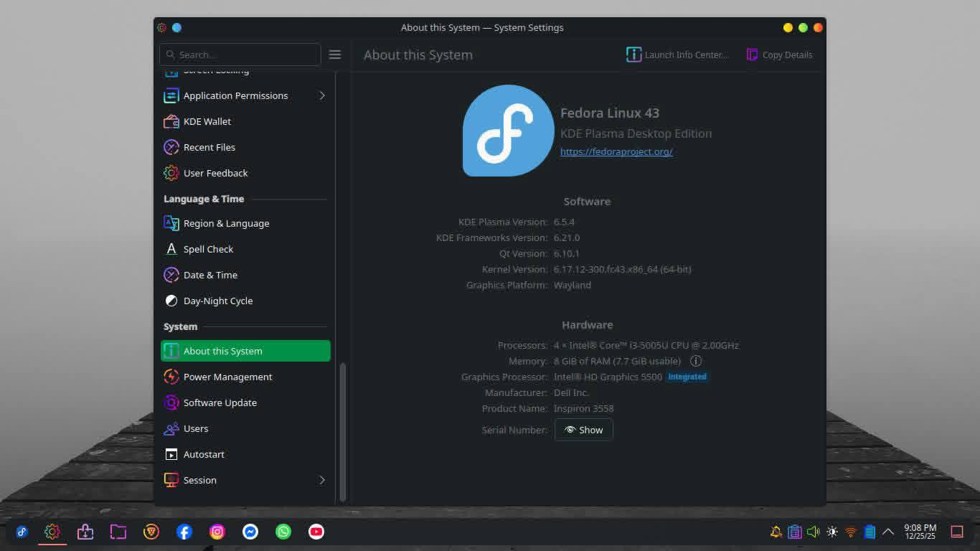Show the hidden serial number
This screenshot has width=980, height=551.
click(x=584, y=430)
